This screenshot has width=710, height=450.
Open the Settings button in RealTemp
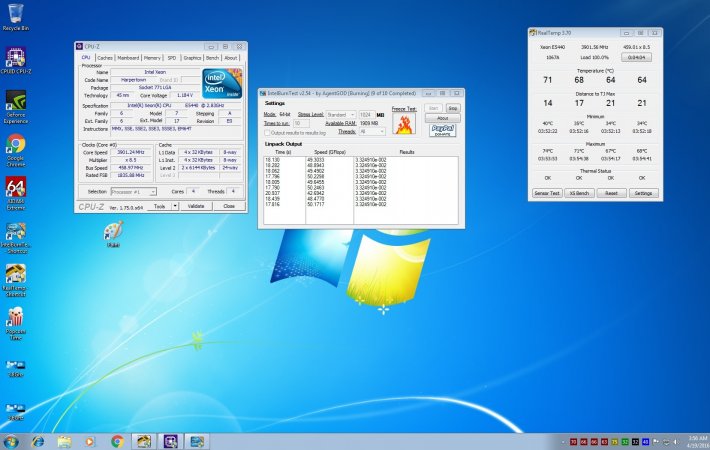643,193
